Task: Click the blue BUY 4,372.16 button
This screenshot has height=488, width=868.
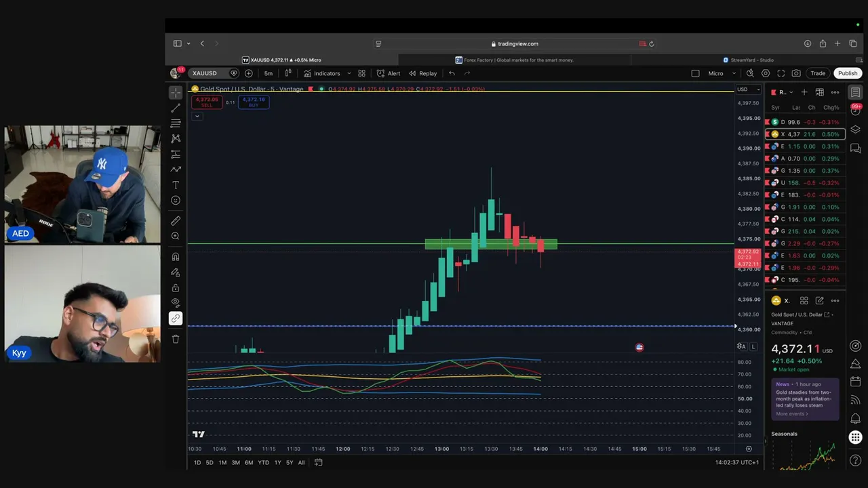Action: coord(253,102)
